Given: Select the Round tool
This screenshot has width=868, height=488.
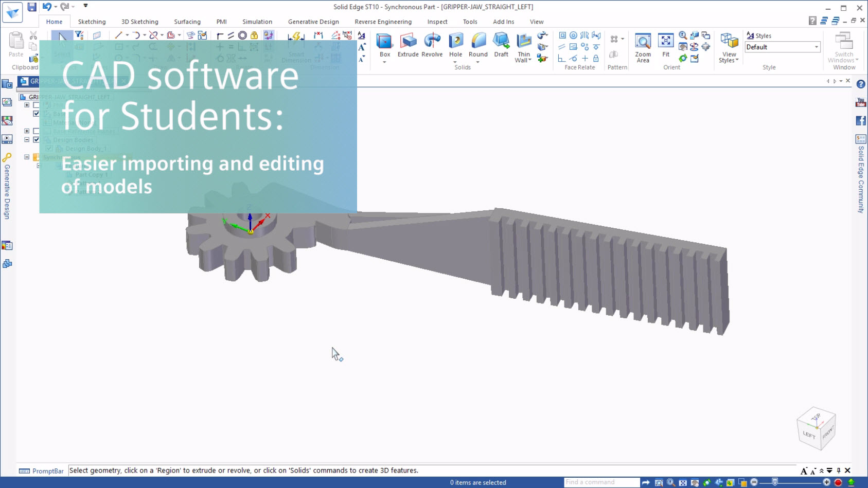Looking at the screenshot, I should (478, 46).
